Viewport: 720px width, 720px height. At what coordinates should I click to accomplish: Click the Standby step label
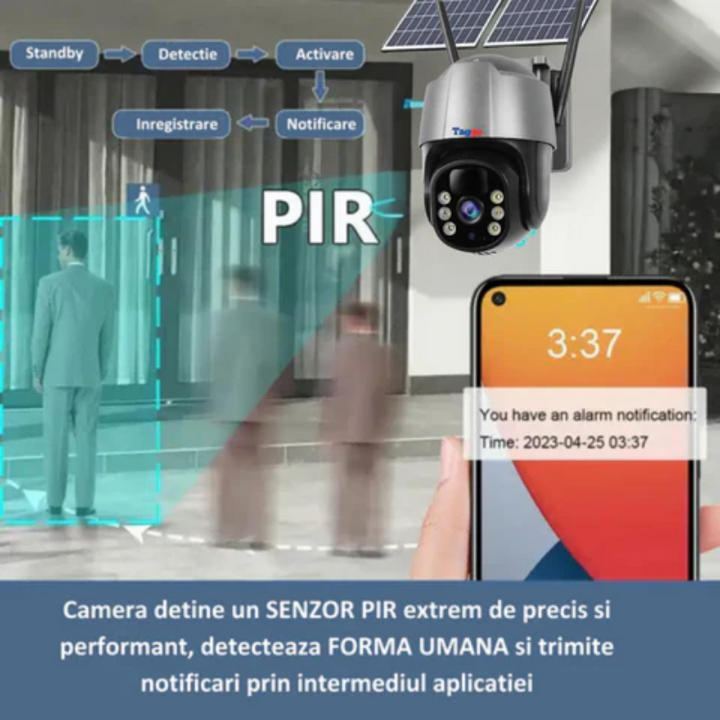coord(54,54)
